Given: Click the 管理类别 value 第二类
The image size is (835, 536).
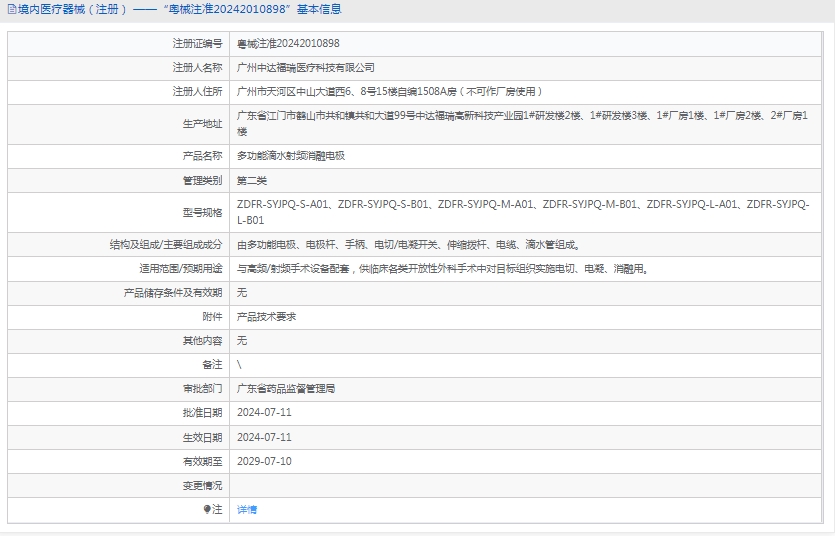Looking at the screenshot, I should pyautogui.click(x=252, y=181).
